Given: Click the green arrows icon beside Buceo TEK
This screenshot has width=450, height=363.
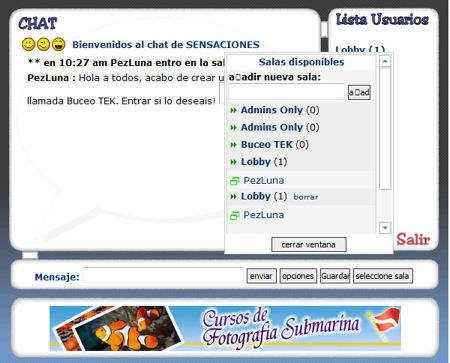Looking at the screenshot, I should point(233,145).
